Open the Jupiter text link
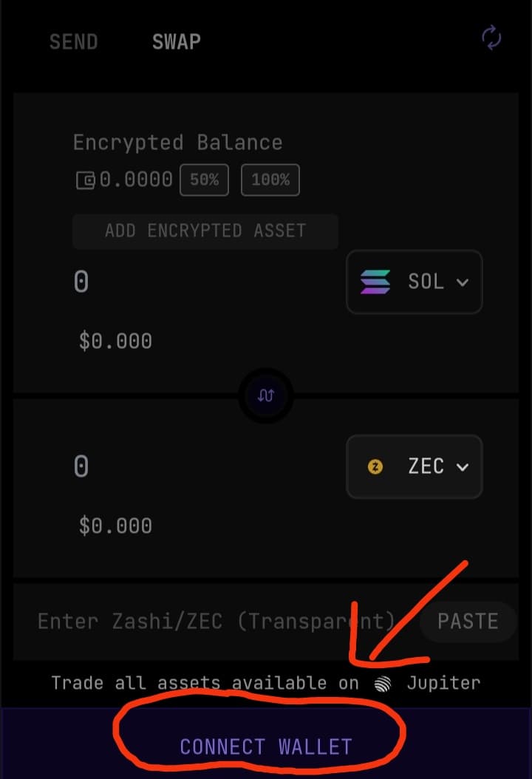 point(443,683)
